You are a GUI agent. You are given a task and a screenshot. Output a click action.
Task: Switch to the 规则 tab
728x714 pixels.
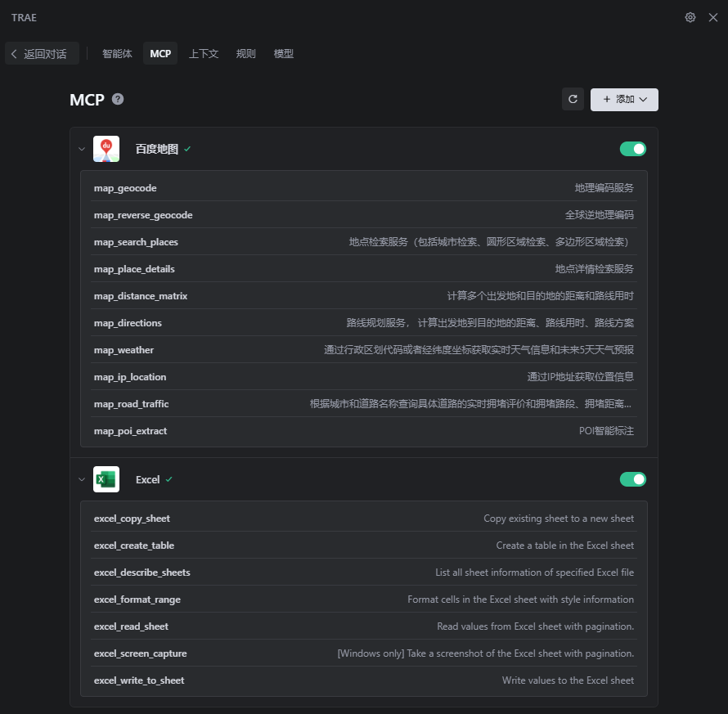(x=245, y=54)
